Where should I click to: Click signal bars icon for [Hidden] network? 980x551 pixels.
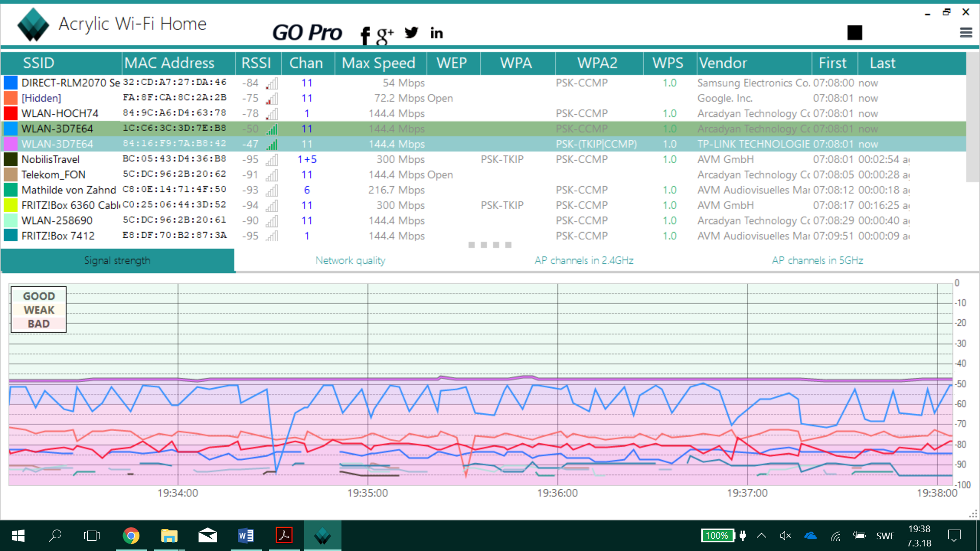272,98
